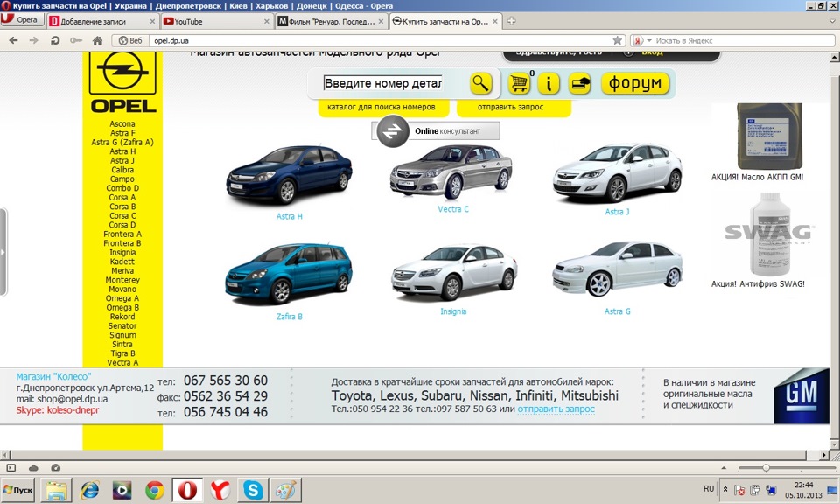Viewport: 840px width, 504px height.
Task: Close the YouTube tab
Action: coord(267,21)
